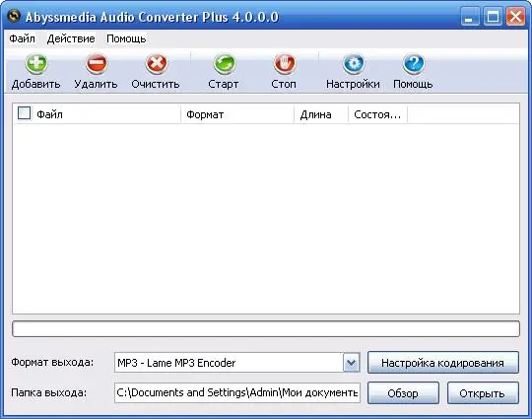This screenshot has height=419, width=532.
Task: Click the conversion progress bar
Action: tap(266, 328)
